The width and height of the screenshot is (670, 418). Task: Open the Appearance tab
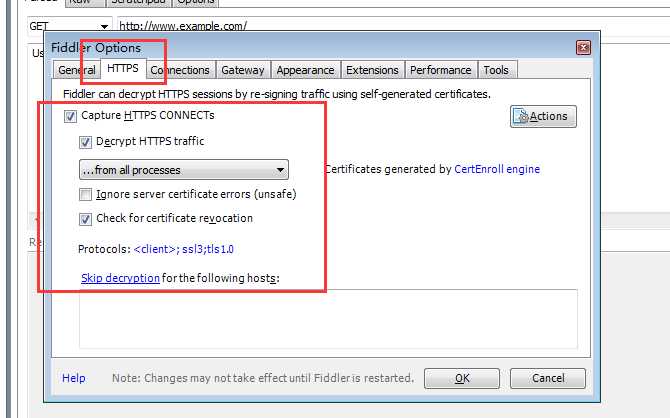[x=306, y=70]
